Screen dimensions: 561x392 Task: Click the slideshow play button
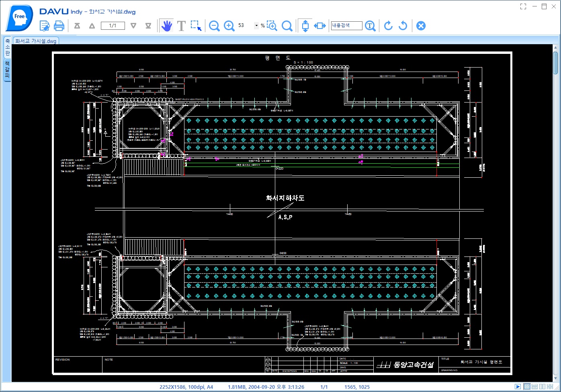coord(518,387)
